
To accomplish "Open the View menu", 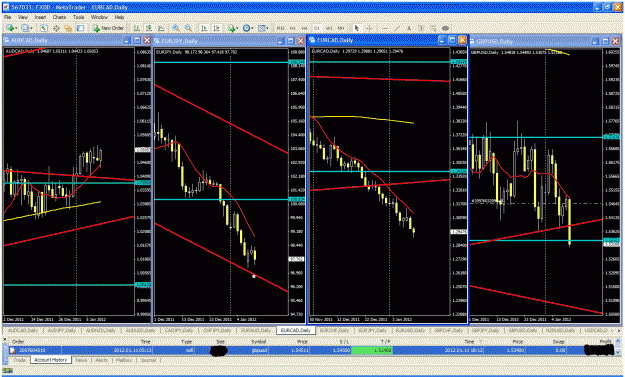I will pos(23,17).
